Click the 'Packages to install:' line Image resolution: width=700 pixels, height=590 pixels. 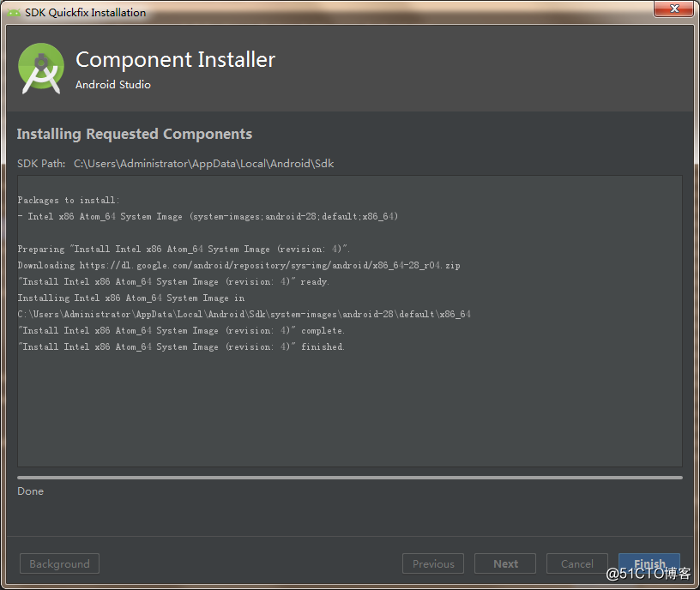coord(69,200)
